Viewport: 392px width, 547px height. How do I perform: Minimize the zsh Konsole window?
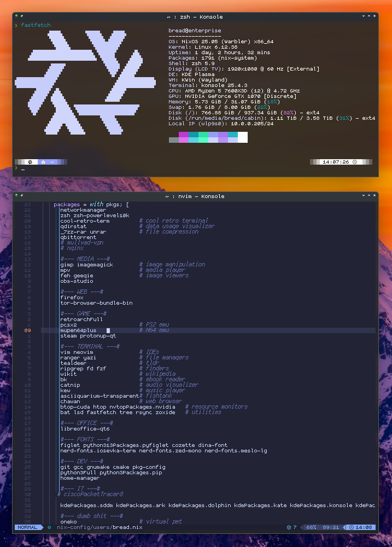[364, 16]
